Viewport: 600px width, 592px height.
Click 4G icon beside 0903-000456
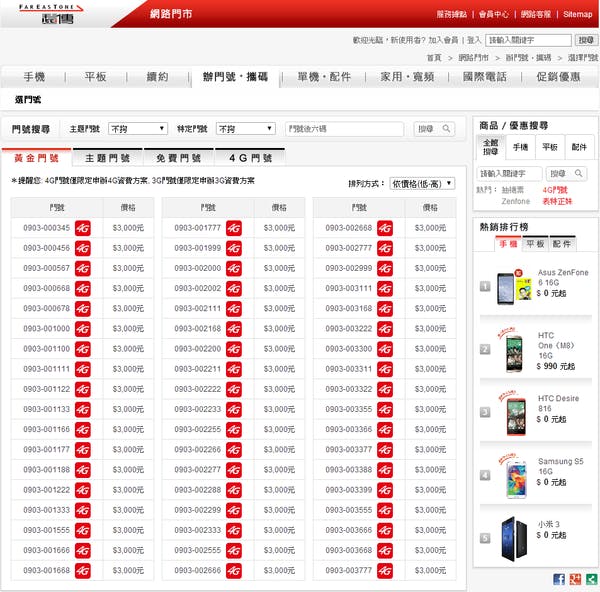[83, 248]
